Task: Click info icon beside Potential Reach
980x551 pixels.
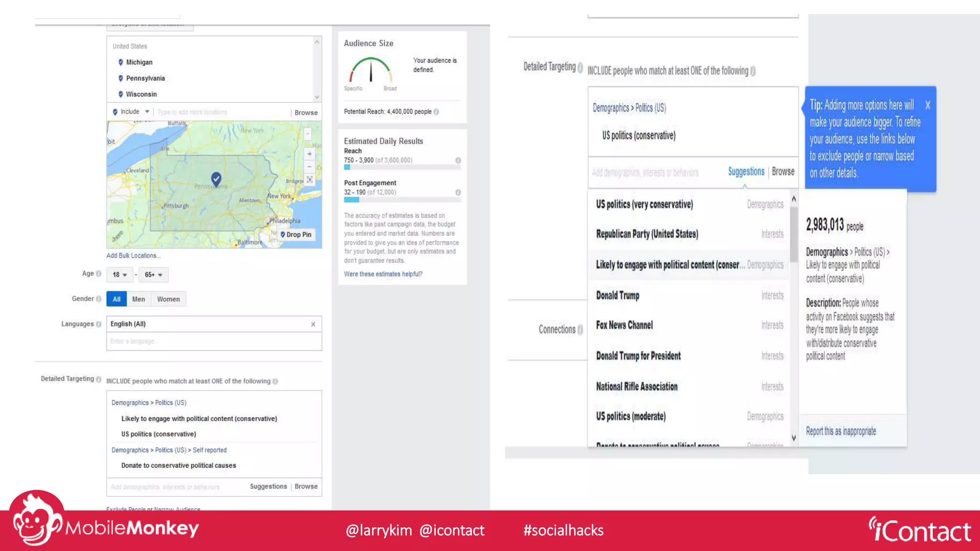Action: coord(436,112)
